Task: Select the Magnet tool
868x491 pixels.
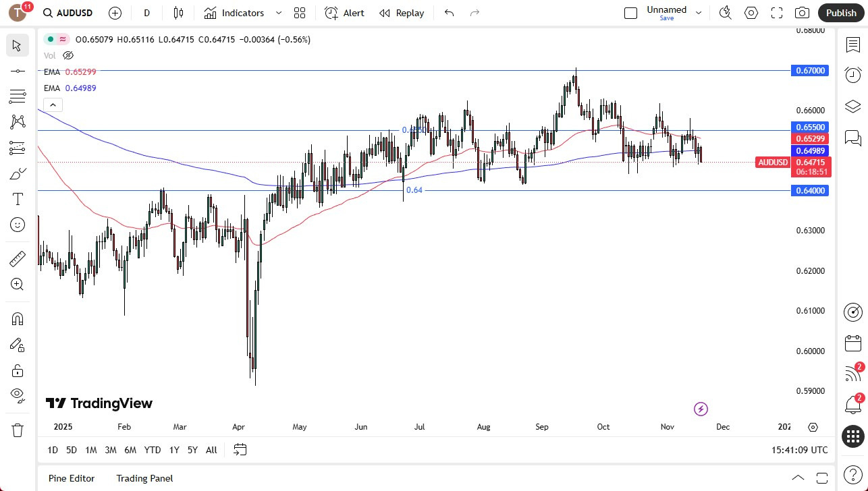Action: coord(18,318)
